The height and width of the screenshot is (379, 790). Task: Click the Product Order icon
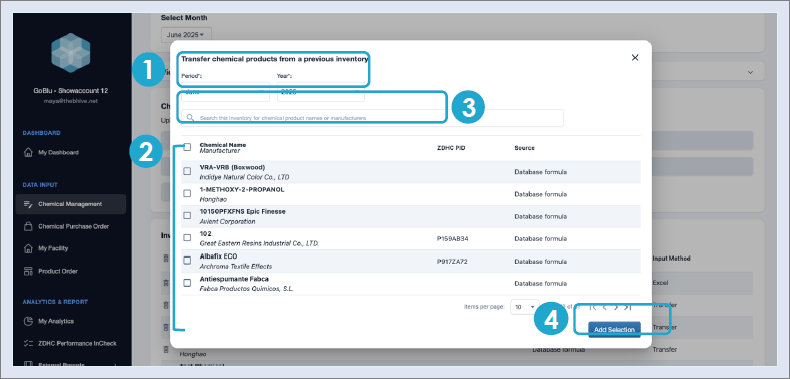click(28, 271)
